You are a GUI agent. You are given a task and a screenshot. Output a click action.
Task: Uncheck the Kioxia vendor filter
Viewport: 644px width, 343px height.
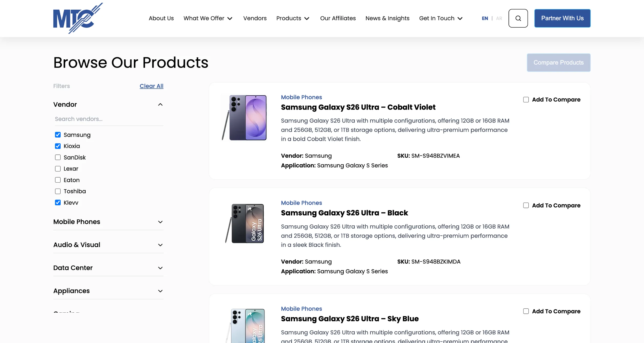[x=58, y=146]
